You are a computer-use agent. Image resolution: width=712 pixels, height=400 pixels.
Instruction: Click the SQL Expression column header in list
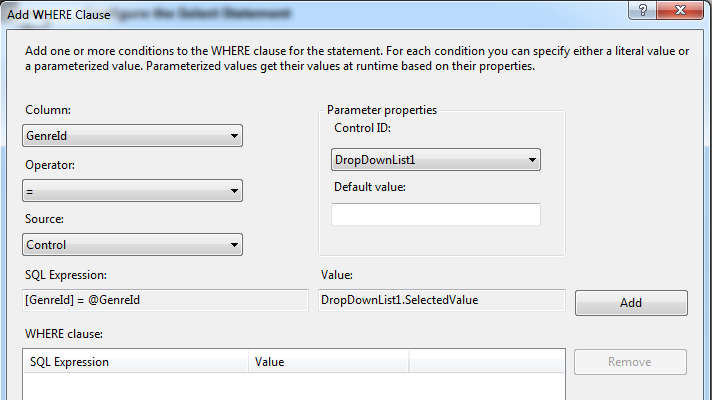click(135, 361)
